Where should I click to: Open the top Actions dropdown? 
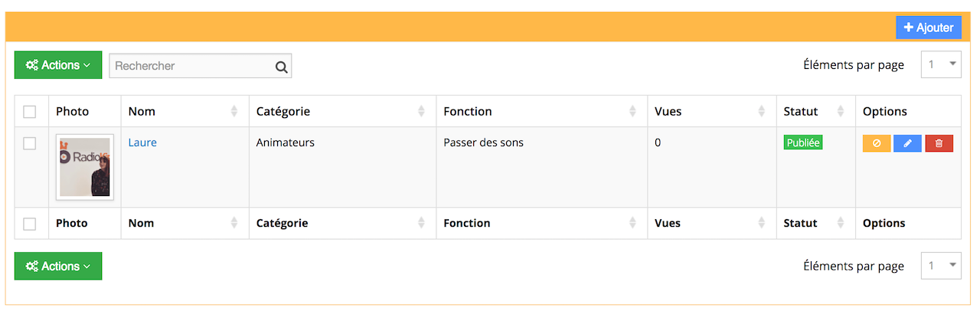(x=58, y=65)
